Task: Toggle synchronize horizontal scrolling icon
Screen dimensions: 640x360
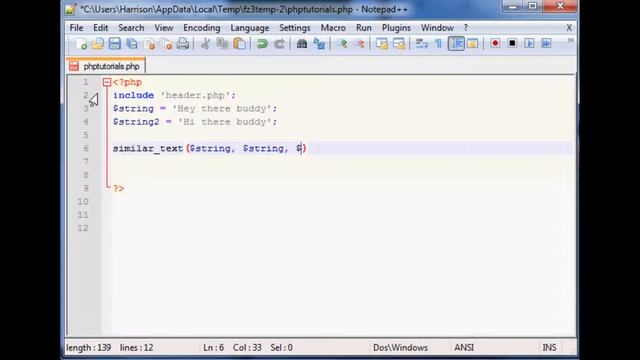Action: 399,44
